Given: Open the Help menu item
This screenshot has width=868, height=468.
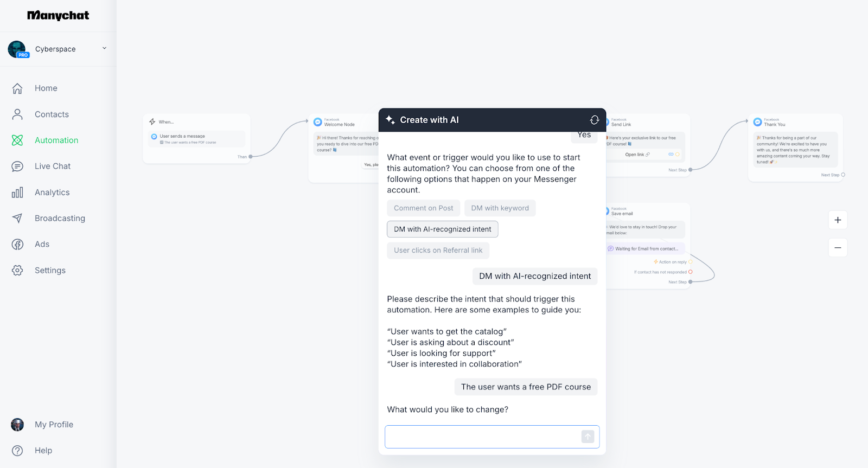Looking at the screenshot, I should point(43,451).
